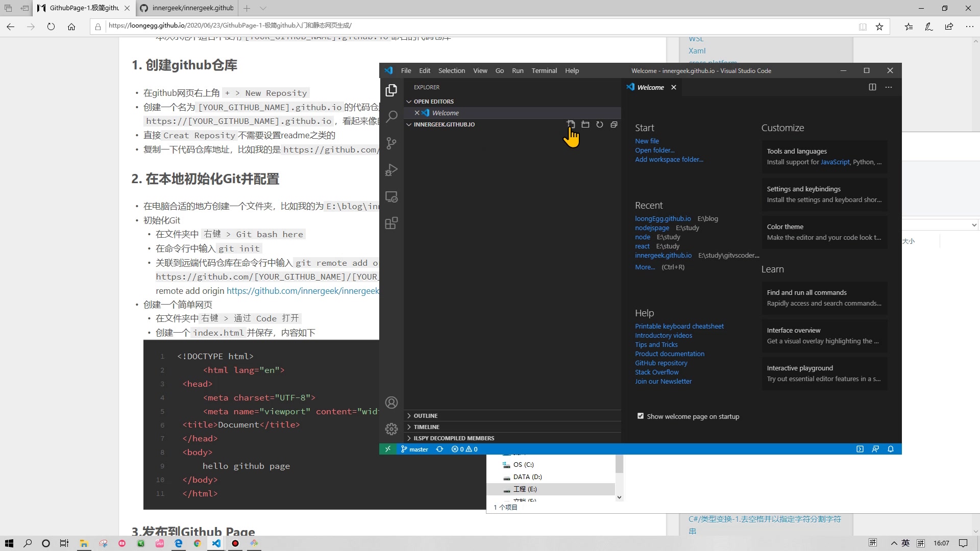Open recent nodejspage project
The image size is (980, 551).
point(652,228)
